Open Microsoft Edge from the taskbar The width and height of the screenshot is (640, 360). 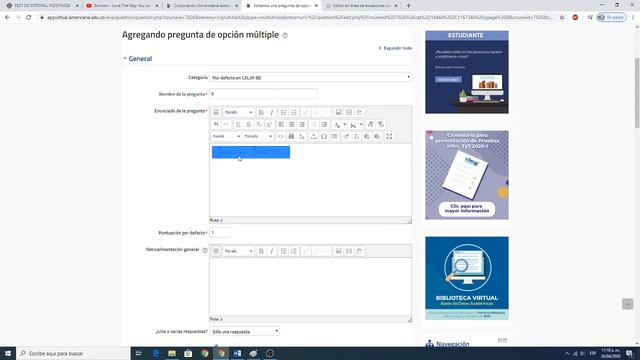click(156, 353)
